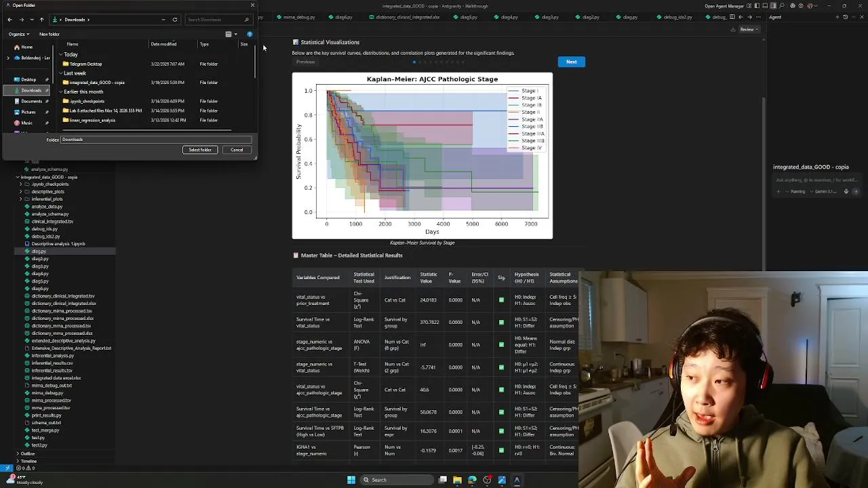
Task: Click the Ask anything agent input
Action: tap(816, 180)
